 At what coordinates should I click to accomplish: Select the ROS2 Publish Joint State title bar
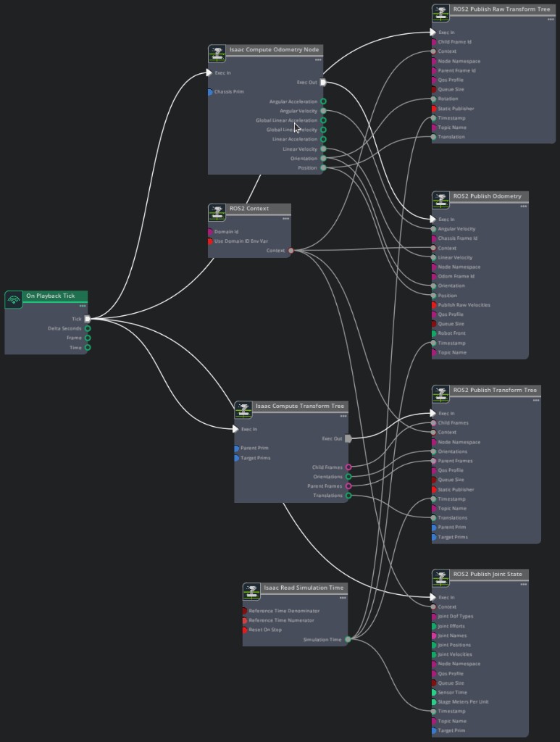tap(488, 574)
